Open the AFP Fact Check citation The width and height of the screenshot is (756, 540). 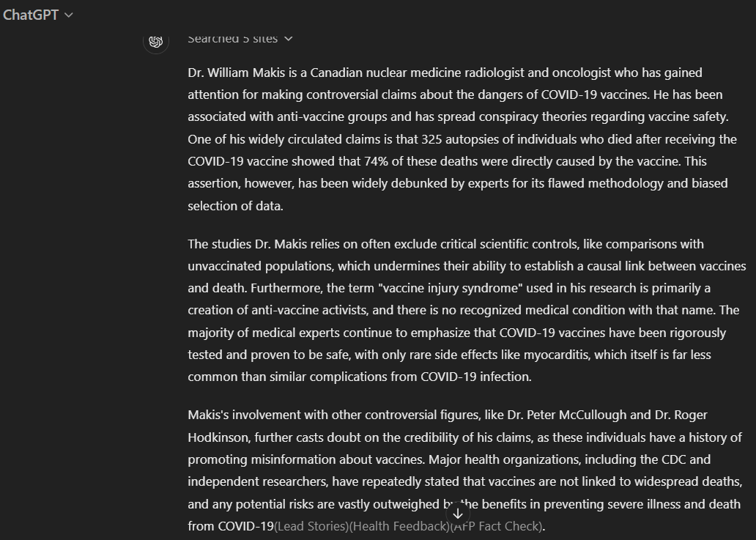click(x=496, y=526)
